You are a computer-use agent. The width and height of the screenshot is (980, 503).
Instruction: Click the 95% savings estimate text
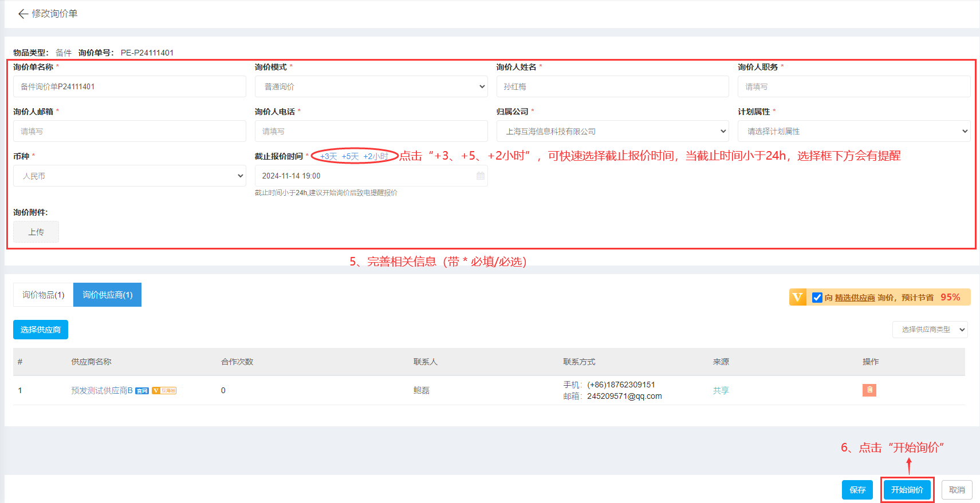[950, 297]
